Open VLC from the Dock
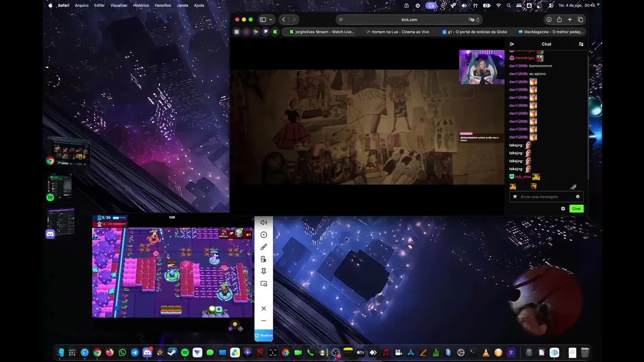 (x=486, y=352)
